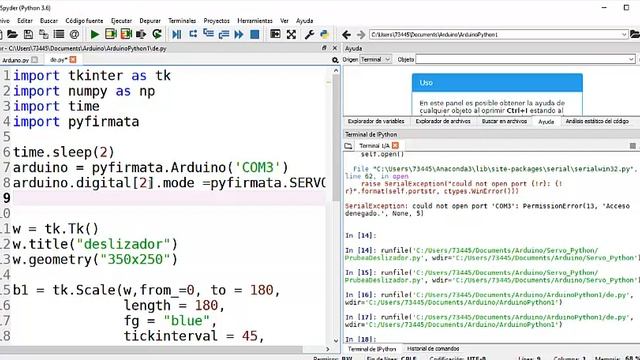Open the Herramientas menu

255,21
